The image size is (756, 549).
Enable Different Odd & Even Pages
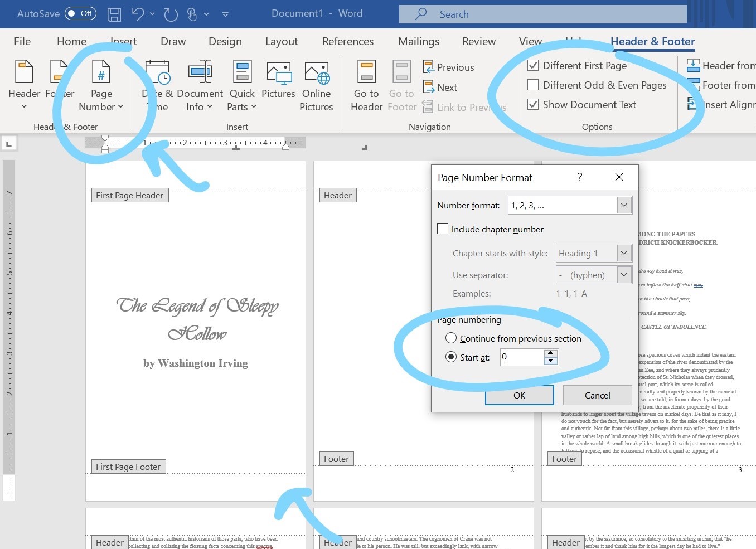[534, 85]
